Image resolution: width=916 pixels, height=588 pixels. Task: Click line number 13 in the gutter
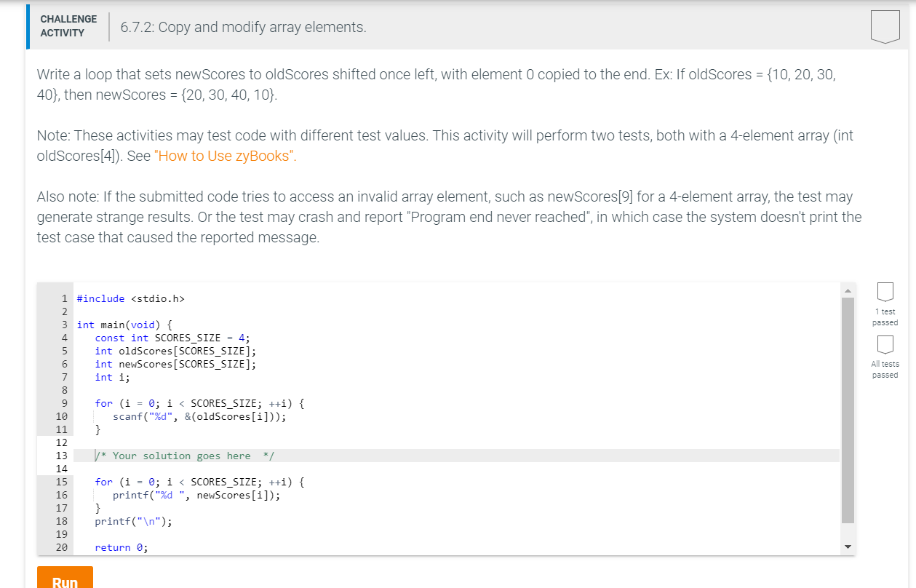coord(61,456)
